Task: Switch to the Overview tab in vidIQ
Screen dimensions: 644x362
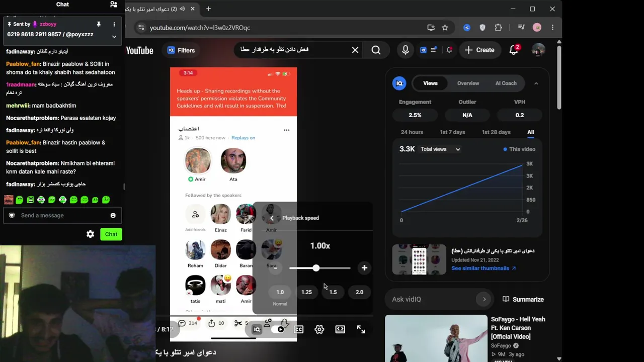Action: tap(468, 83)
